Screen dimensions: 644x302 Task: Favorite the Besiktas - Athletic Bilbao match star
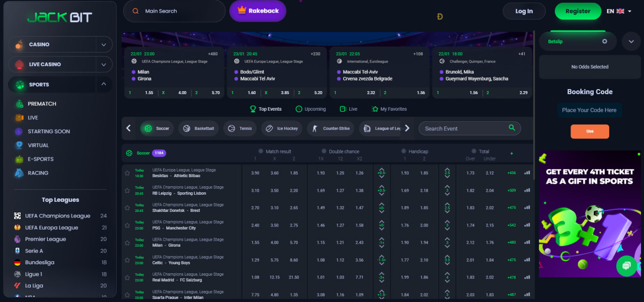pyautogui.click(x=127, y=173)
